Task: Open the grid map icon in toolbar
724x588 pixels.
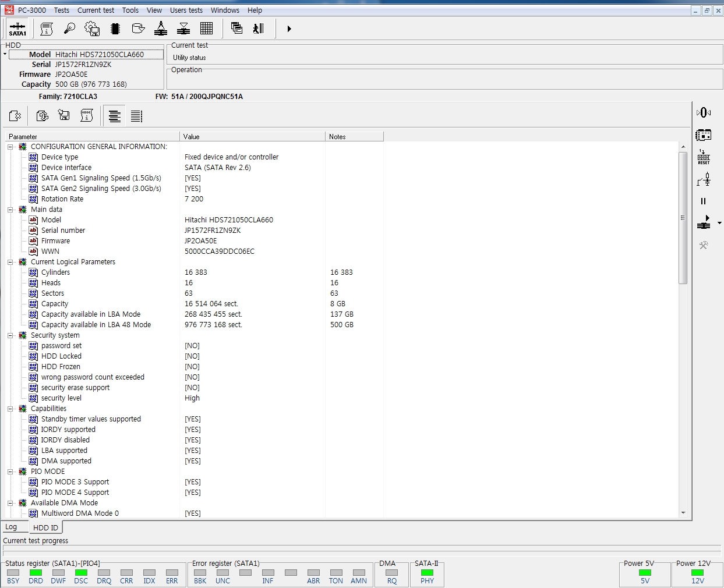Action: pos(206,29)
